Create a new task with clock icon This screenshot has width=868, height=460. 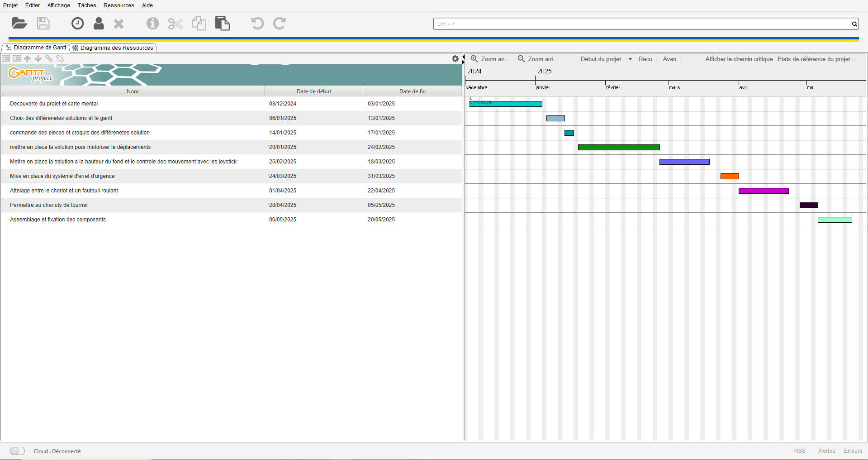pyautogui.click(x=78, y=24)
